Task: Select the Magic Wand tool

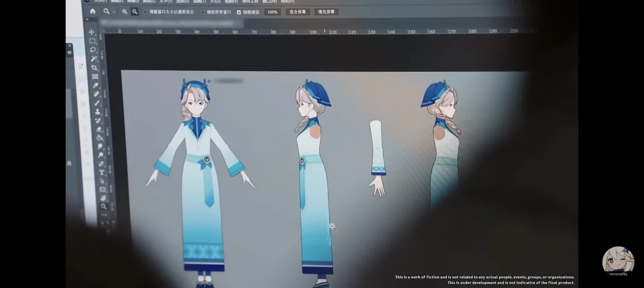Action: coord(94,59)
